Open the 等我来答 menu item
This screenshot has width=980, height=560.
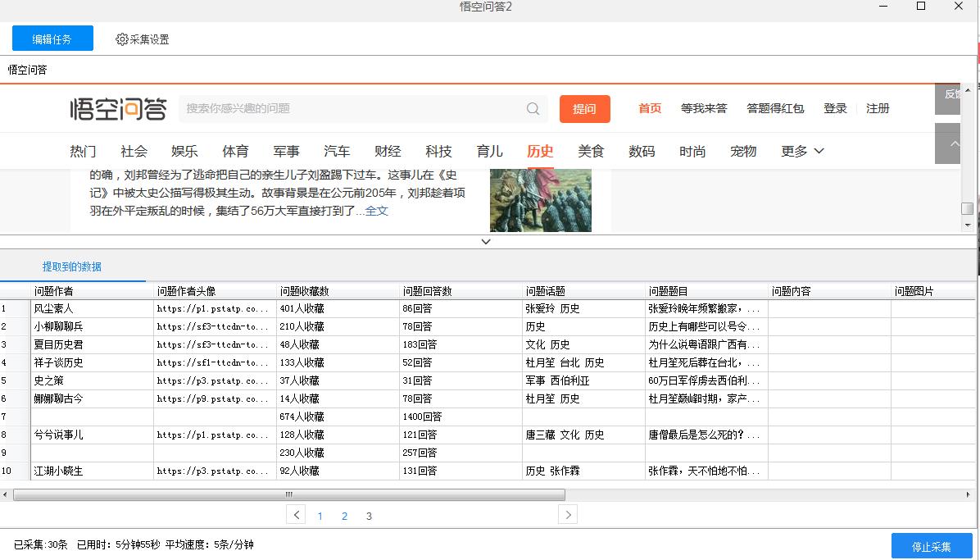click(704, 107)
